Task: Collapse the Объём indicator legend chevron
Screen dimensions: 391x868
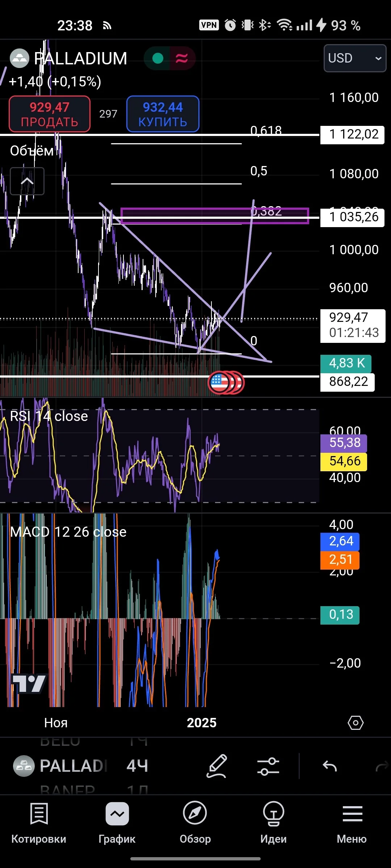Action: point(27,181)
